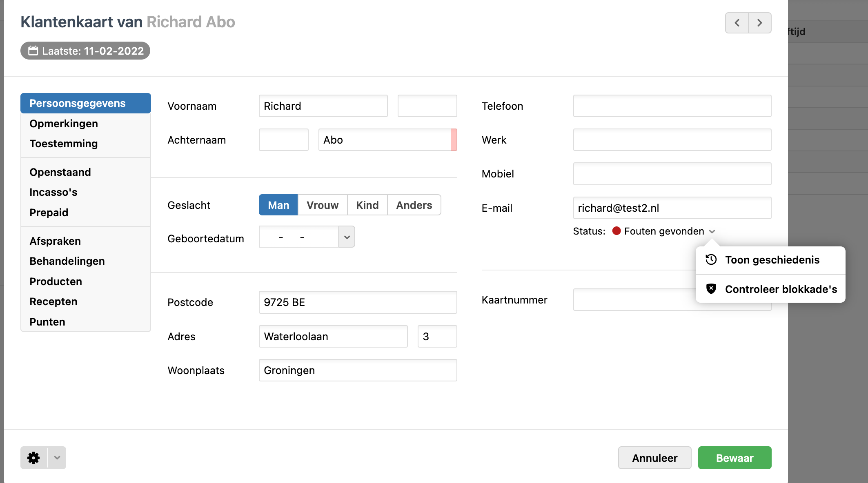Switch to the Afspraken section
The height and width of the screenshot is (483, 868).
55,241
